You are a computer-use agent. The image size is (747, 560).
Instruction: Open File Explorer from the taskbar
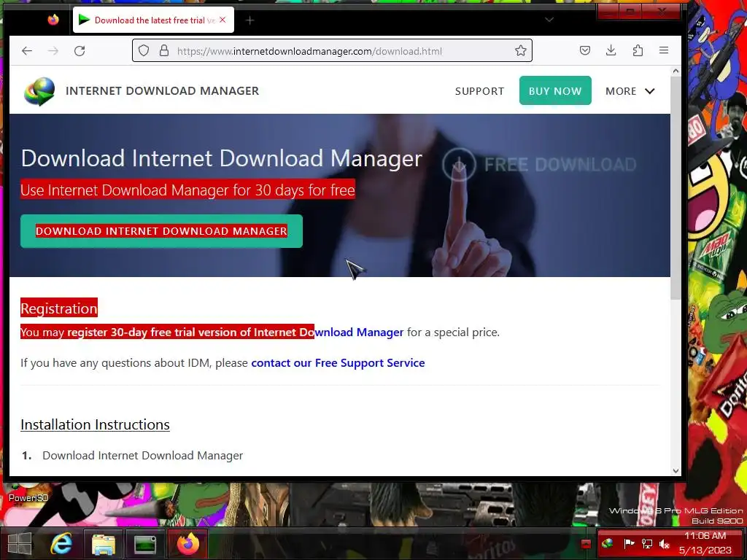tap(104, 544)
